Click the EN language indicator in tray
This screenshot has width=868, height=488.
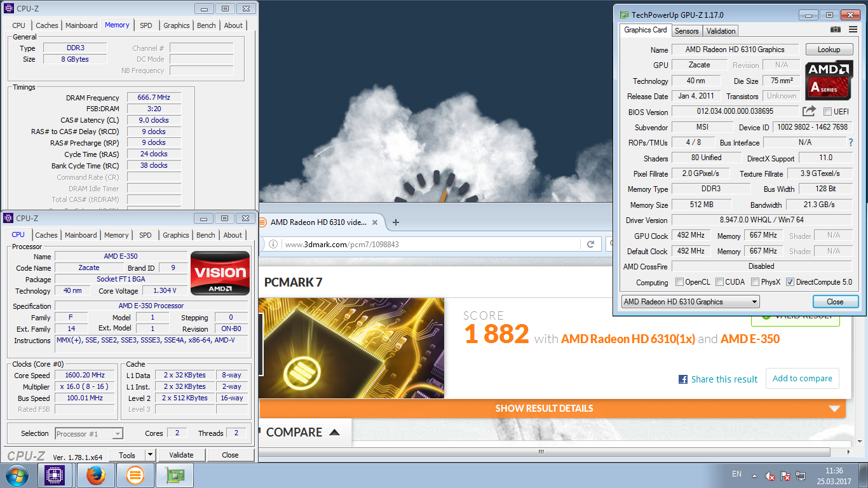[736, 474]
